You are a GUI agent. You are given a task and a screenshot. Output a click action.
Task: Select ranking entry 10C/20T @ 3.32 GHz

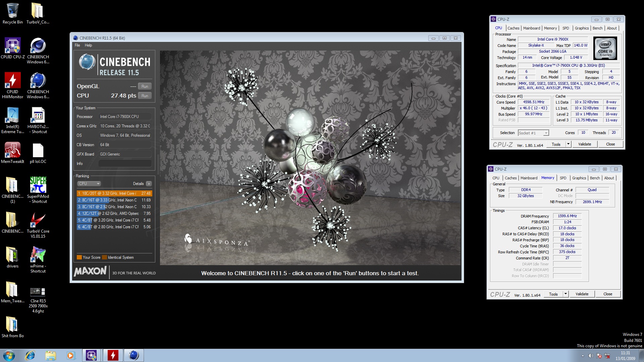tap(114, 193)
